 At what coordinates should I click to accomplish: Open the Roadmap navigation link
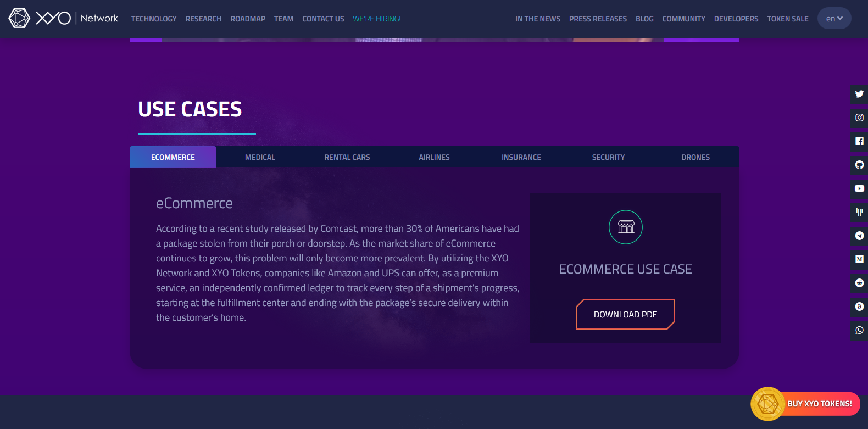tap(248, 19)
